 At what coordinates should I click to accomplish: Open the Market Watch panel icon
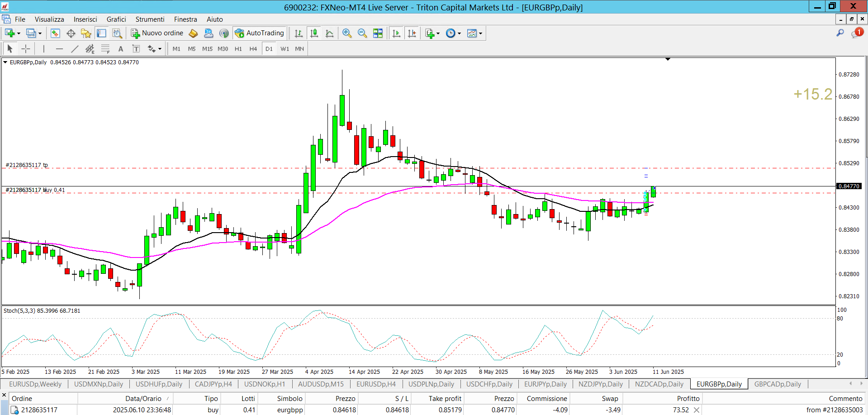(55, 33)
